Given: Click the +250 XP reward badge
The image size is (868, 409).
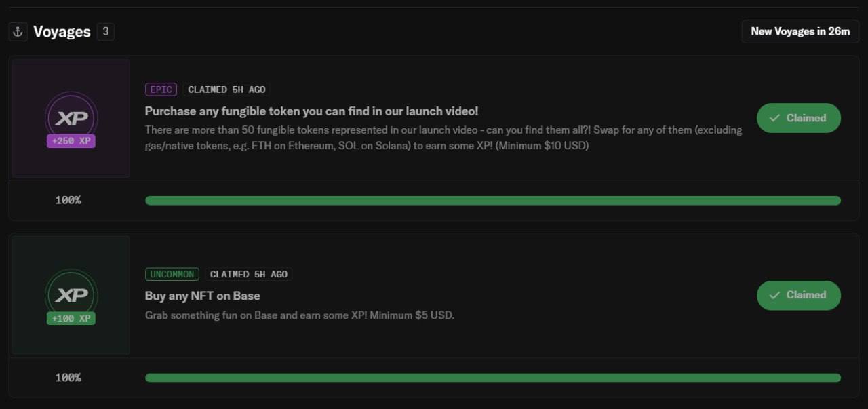Looking at the screenshot, I should tap(71, 141).
